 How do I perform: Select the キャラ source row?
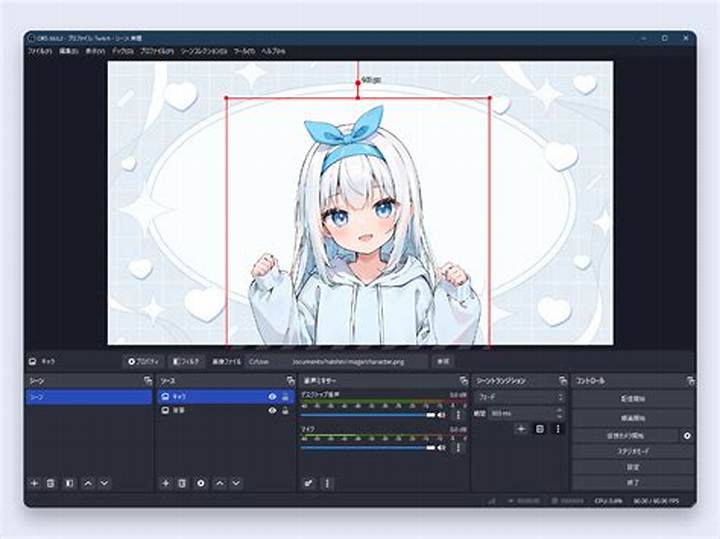pos(226,397)
